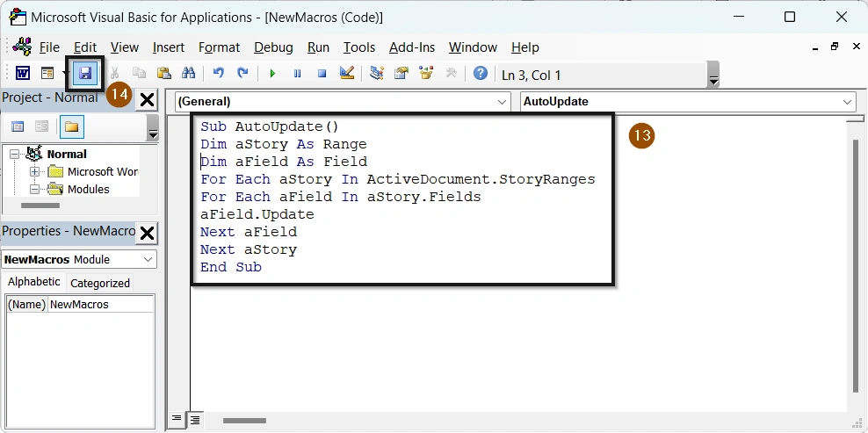
Task: Select the Normal project tree item
Action: (67, 155)
